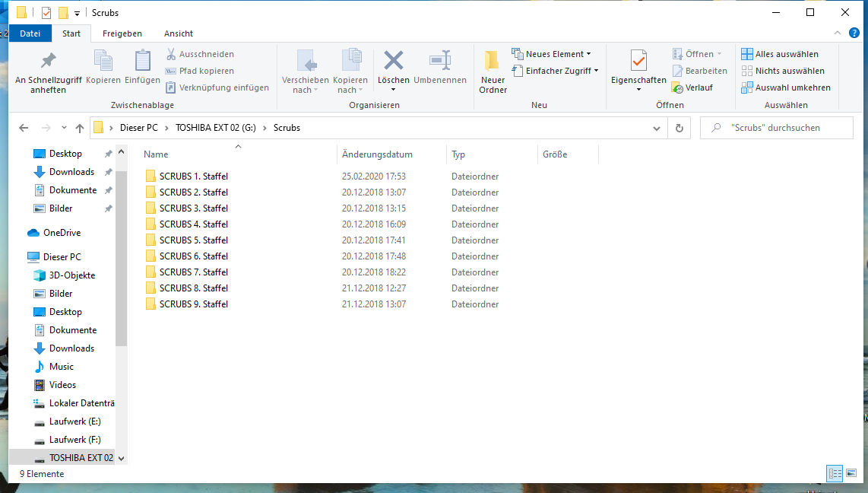Image resolution: width=868 pixels, height=493 pixels.
Task: Click the Einfügen paste icon
Action: click(x=143, y=61)
